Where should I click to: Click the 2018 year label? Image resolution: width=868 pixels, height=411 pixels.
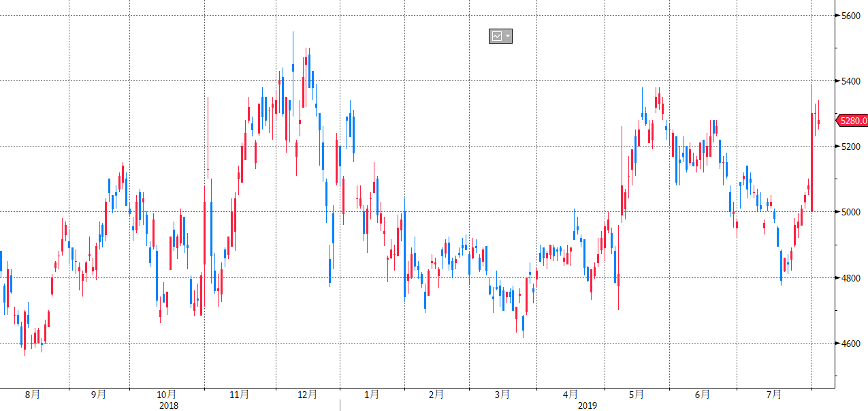(x=168, y=406)
